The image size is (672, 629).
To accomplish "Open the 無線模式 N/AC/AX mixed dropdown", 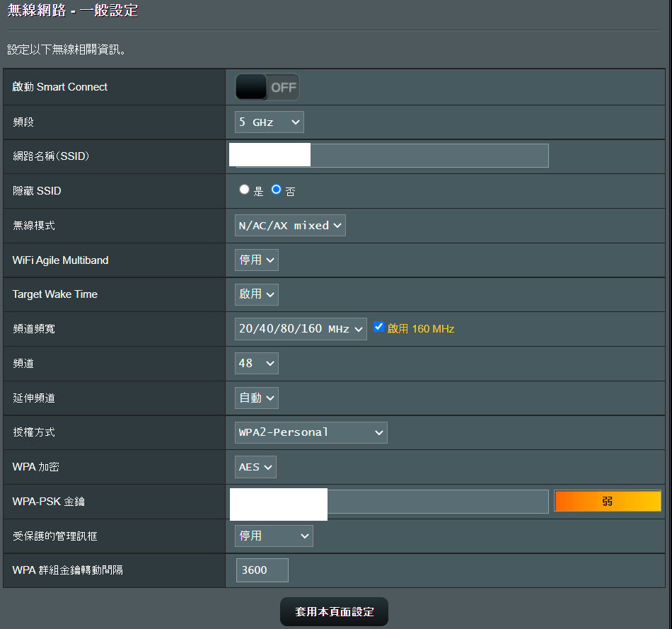I will pos(290,226).
